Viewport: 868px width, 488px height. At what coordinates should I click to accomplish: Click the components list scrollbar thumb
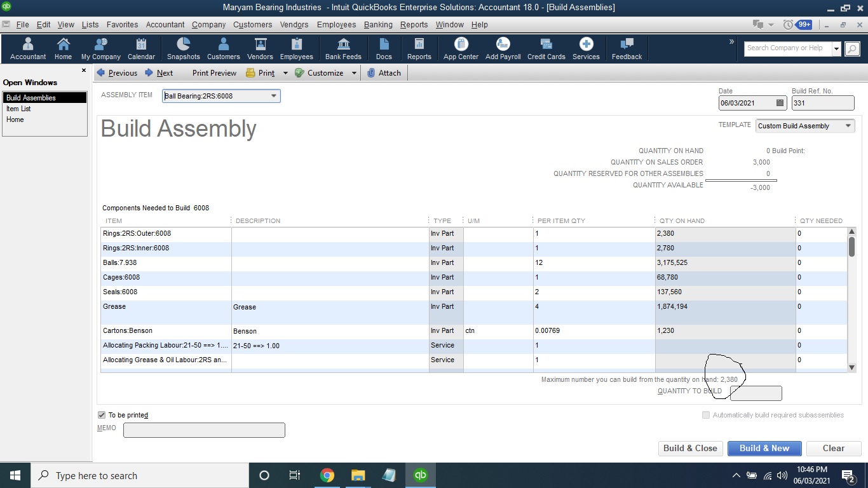(851, 247)
